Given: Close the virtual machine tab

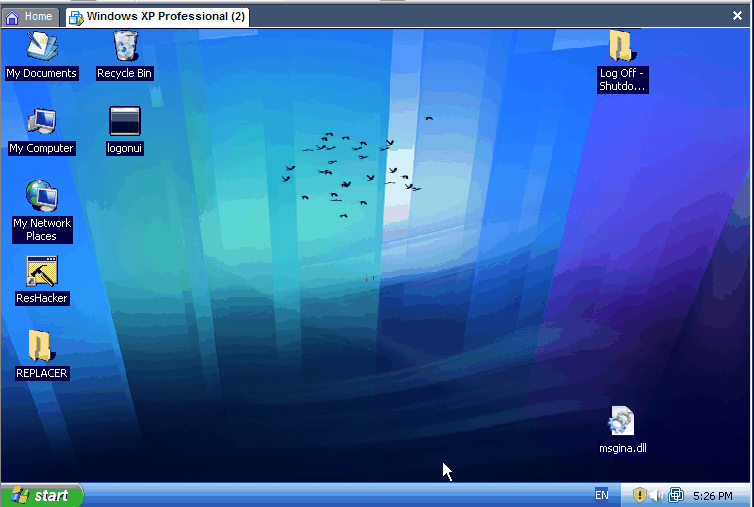Looking at the screenshot, I should coord(737,16).
